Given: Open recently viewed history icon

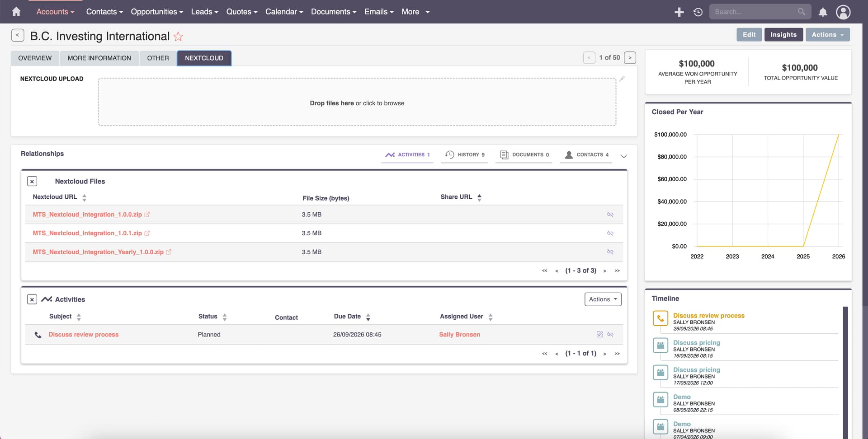Looking at the screenshot, I should (698, 12).
